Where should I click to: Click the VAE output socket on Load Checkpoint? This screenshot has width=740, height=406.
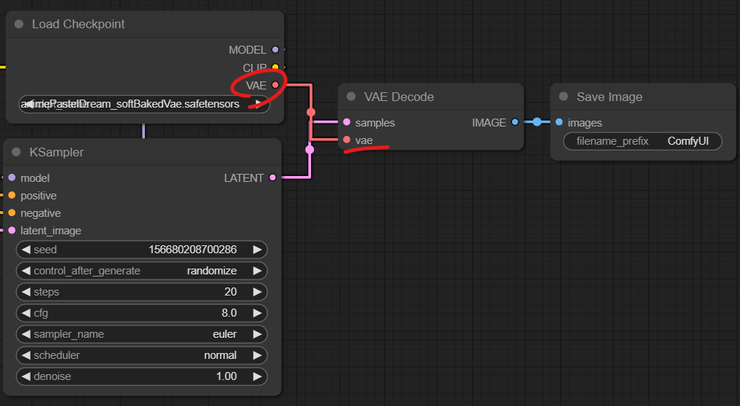[x=275, y=85]
